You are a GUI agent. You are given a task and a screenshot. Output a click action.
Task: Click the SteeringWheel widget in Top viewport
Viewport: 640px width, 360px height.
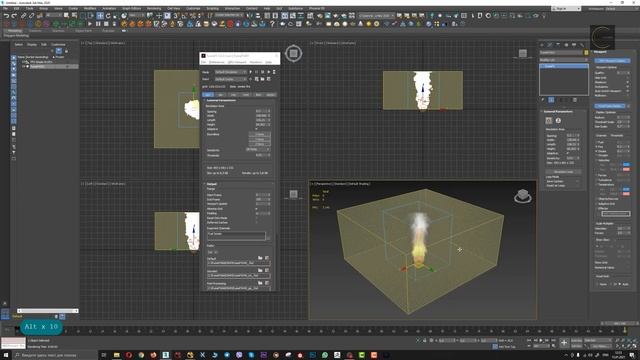point(293,53)
